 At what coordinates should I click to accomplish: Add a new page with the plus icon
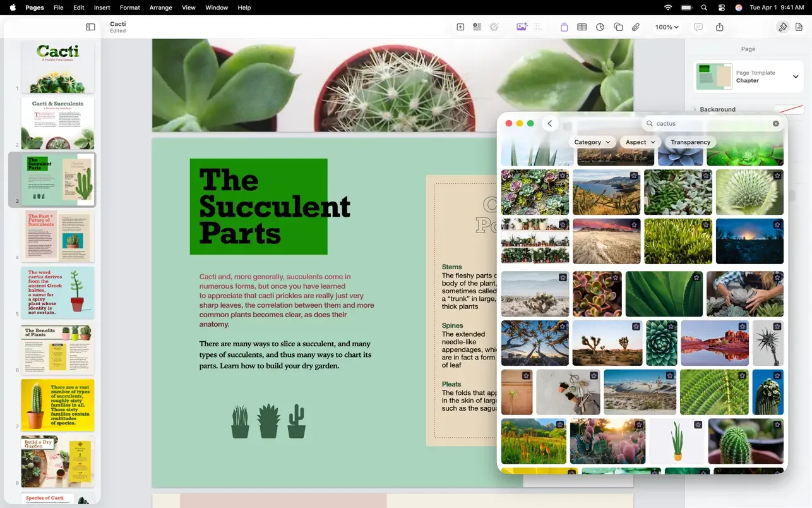pyautogui.click(x=459, y=27)
